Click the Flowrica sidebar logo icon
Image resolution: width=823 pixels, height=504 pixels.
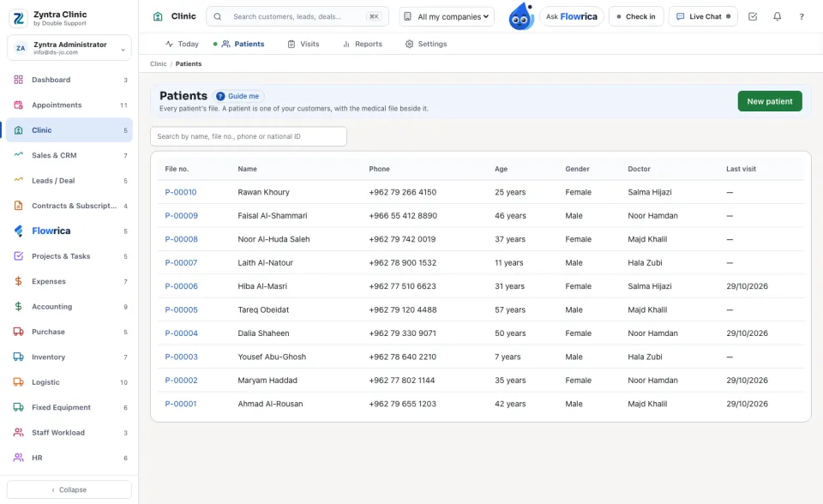[x=18, y=231]
